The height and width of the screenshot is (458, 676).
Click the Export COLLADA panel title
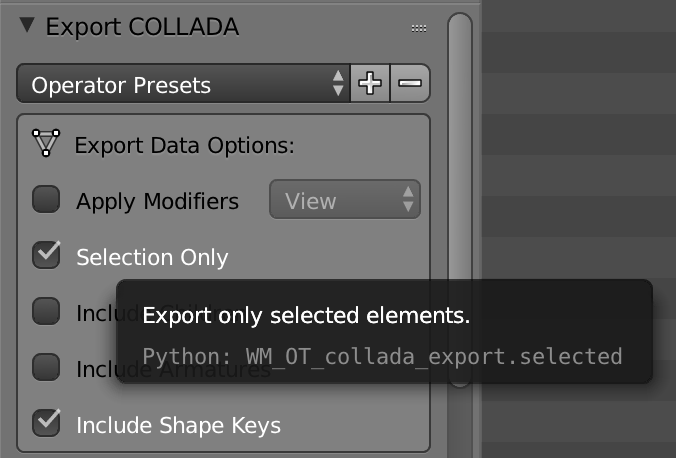click(142, 27)
